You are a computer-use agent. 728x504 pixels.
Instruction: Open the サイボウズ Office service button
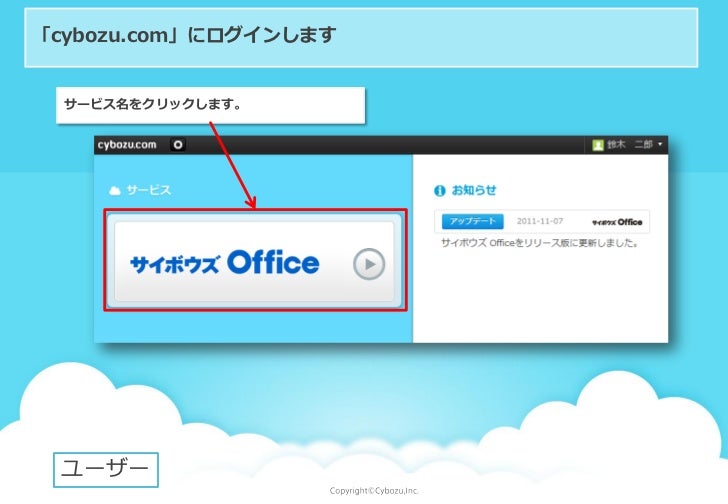(x=255, y=261)
